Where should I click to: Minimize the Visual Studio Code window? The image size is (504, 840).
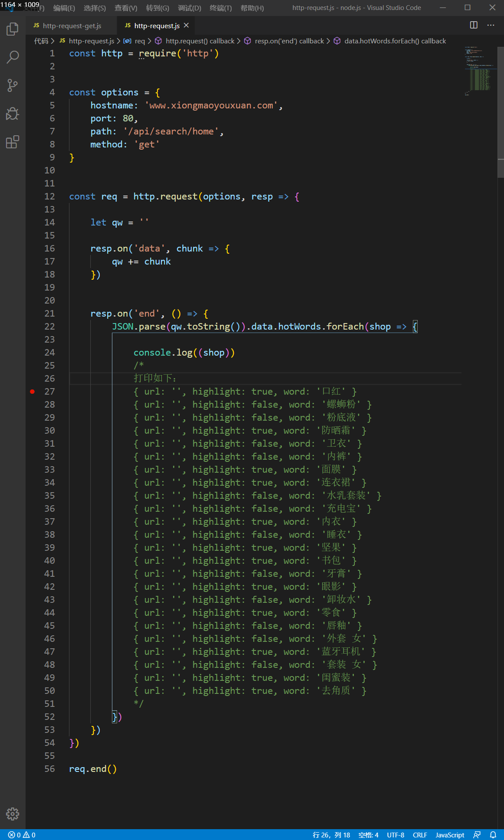click(443, 7)
